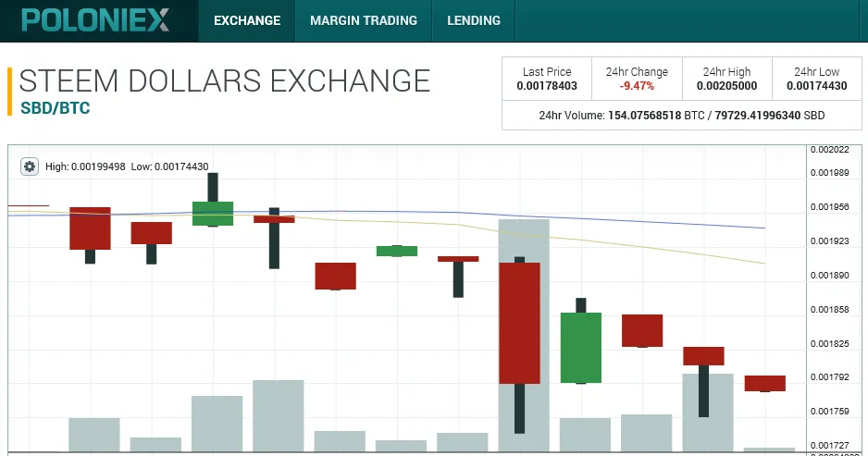Click the 0.001858 price axis label
The height and width of the screenshot is (456, 868).
point(830,309)
